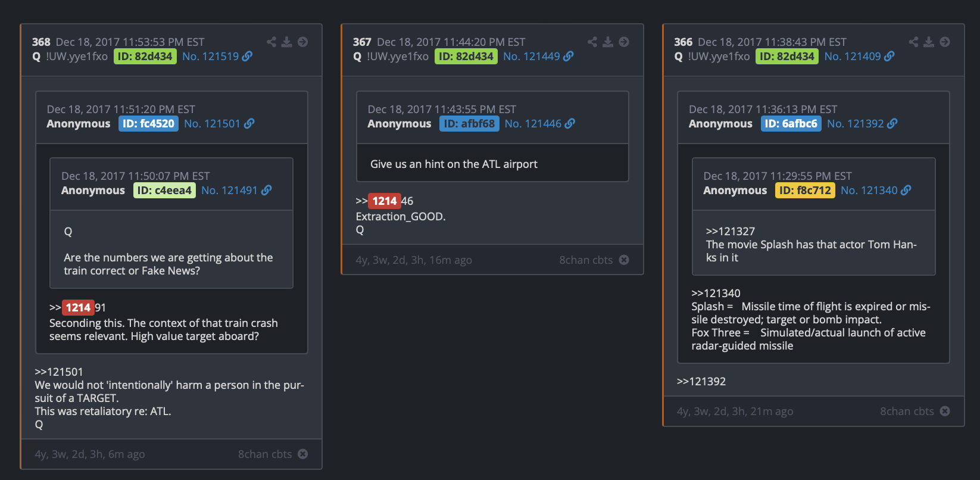Click link icon beside No. 121409
Image resolution: width=980 pixels, height=480 pixels.
[889, 56]
